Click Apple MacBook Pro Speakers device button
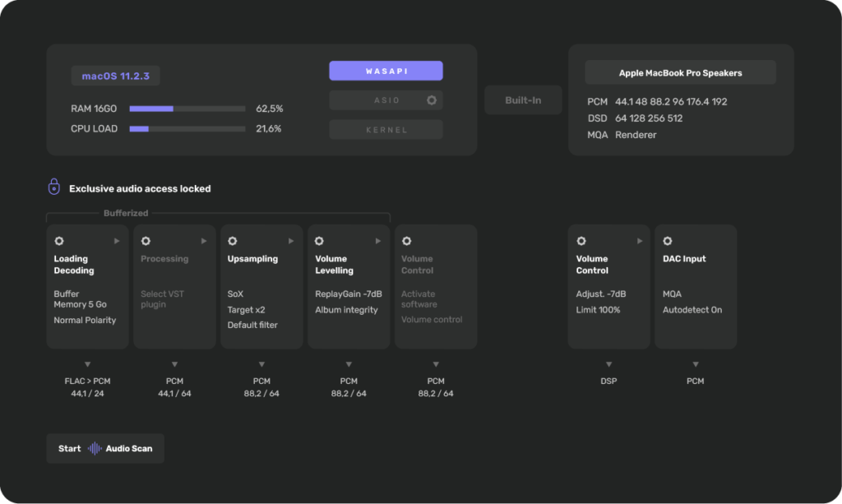 pyautogui.click(x=680, y=73)
